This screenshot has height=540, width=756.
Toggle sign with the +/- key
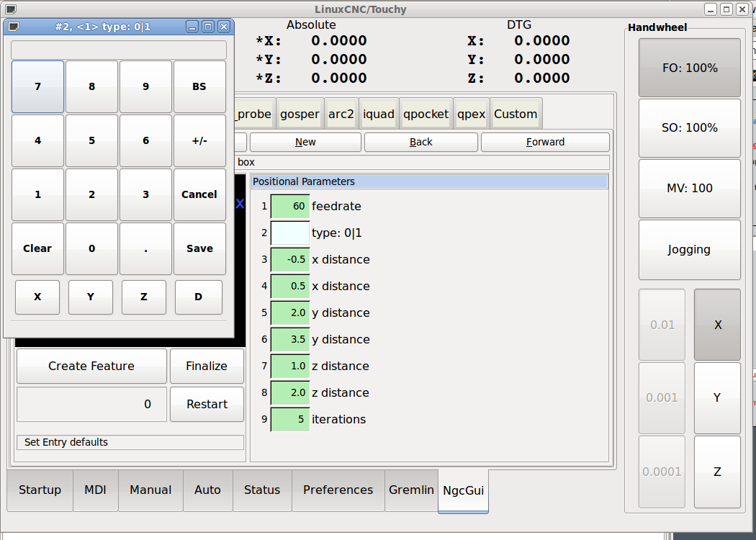(199, 141)
